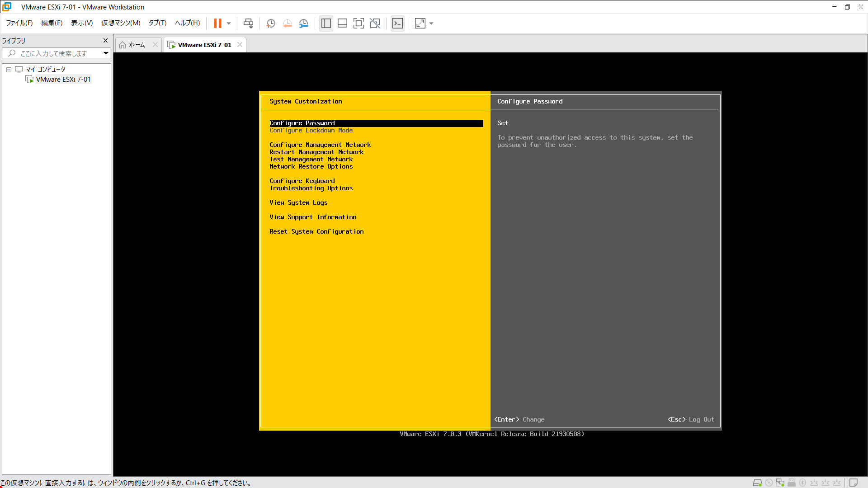Open the stretch display options dropdown

[x=431, y=23]
